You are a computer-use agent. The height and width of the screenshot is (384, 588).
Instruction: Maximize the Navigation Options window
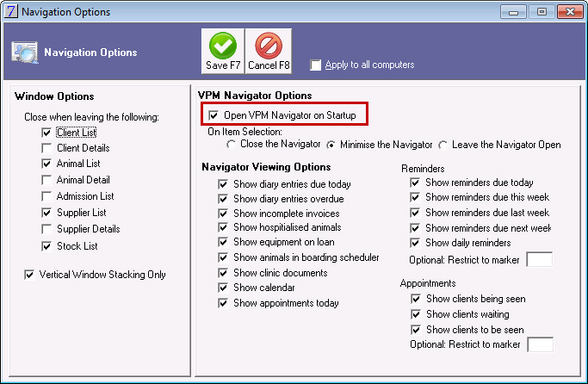[x=542, y=12]
